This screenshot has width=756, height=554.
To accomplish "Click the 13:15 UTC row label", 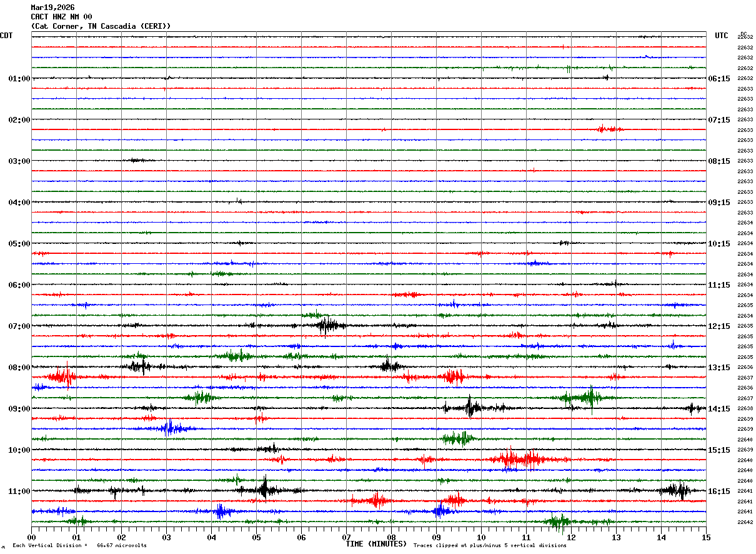I will pyautogui.click(x=719, y=368).
